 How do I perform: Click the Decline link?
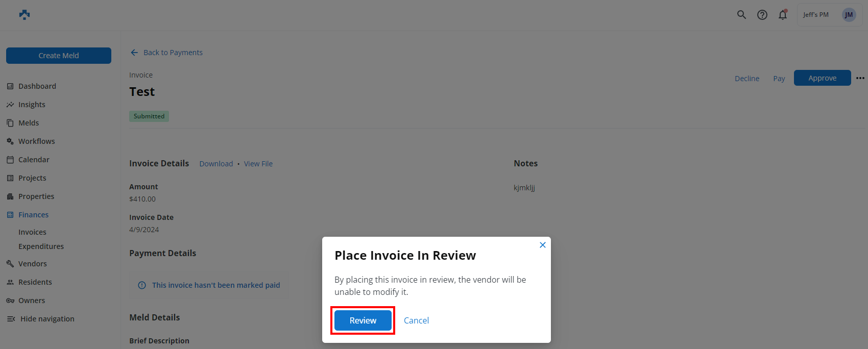746,79
